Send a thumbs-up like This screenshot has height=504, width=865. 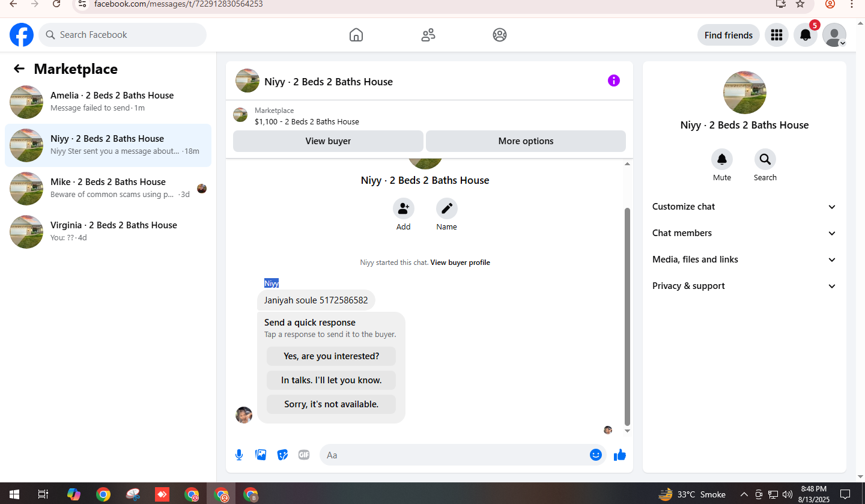click(620, 455)
